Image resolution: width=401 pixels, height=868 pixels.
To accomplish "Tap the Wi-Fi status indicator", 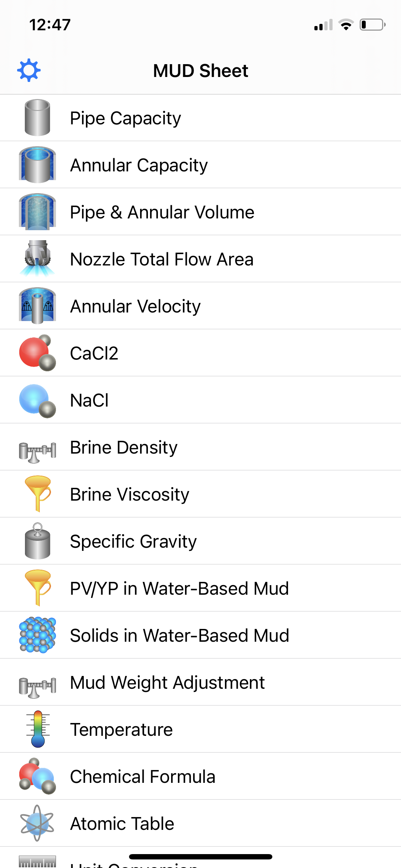I will [346, 25].
